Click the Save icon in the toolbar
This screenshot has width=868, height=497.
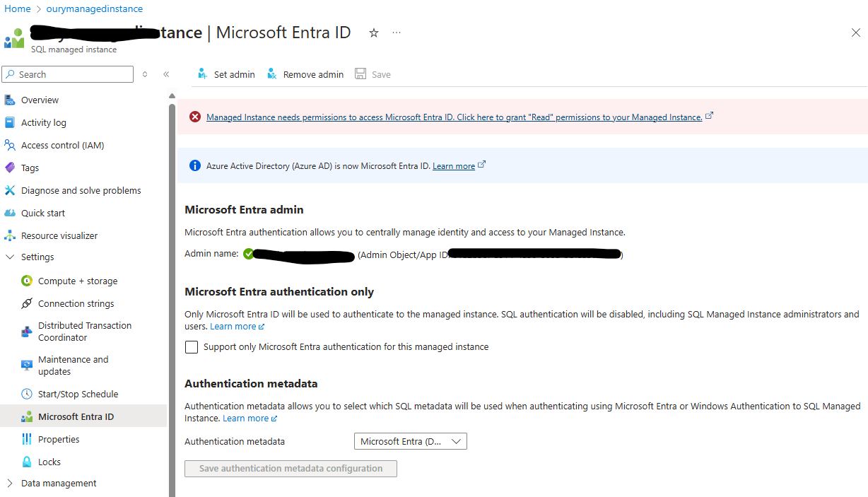click(361, 74)
